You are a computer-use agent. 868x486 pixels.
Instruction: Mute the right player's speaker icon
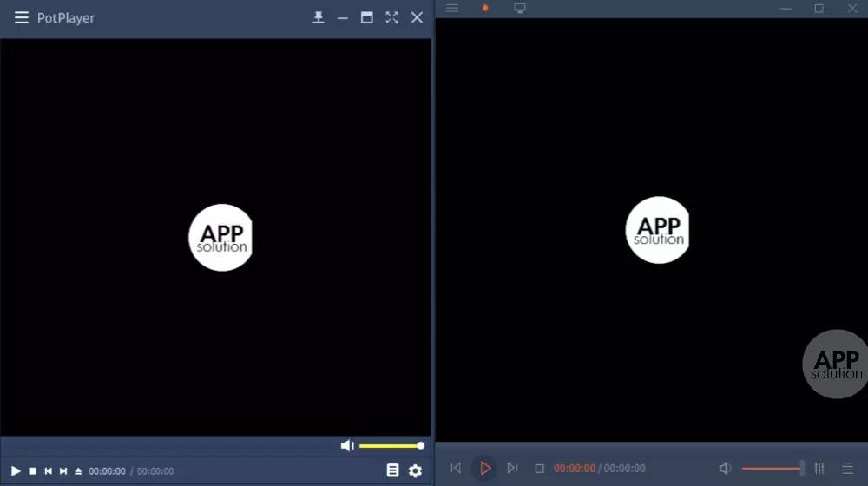tap(725, 469)
